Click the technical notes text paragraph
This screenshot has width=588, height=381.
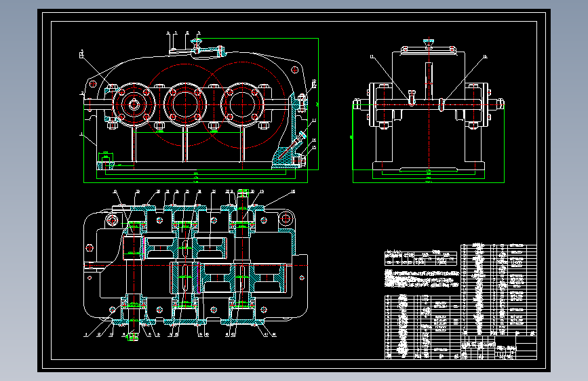[x=422, y=278]
